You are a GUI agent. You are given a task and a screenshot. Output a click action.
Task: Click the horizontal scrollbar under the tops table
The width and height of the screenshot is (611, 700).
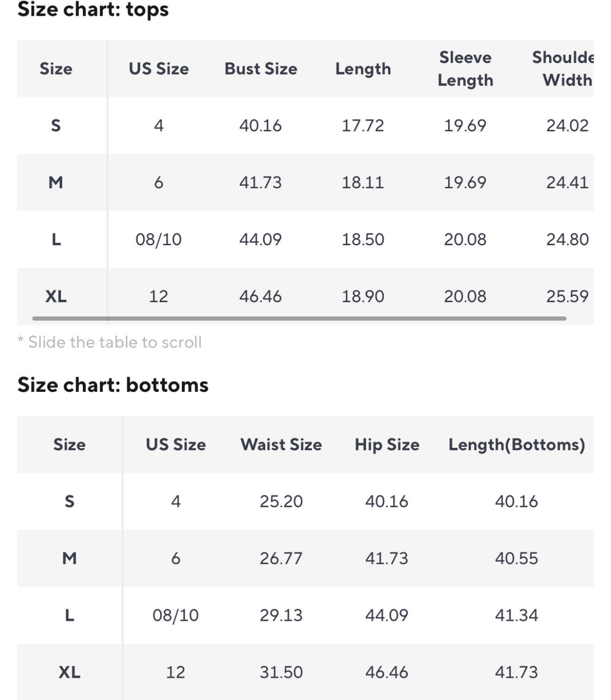click(299, 318)
